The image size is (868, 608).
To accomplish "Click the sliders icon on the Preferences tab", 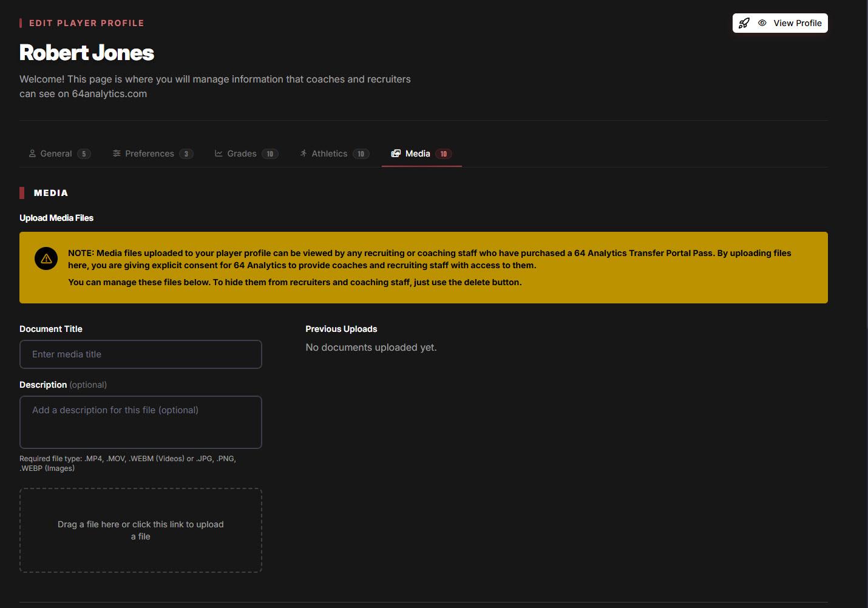I will [x=117, y=153].
